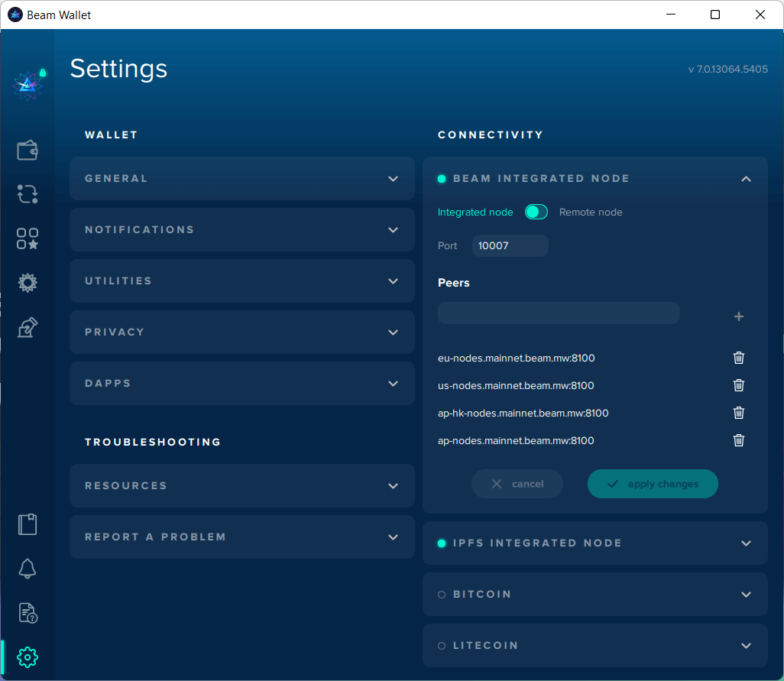Screen dimensions: 784x681
Task: Expand the Bitcoin connectivity section
Action: pyautogui.click(x=594, y=595)
